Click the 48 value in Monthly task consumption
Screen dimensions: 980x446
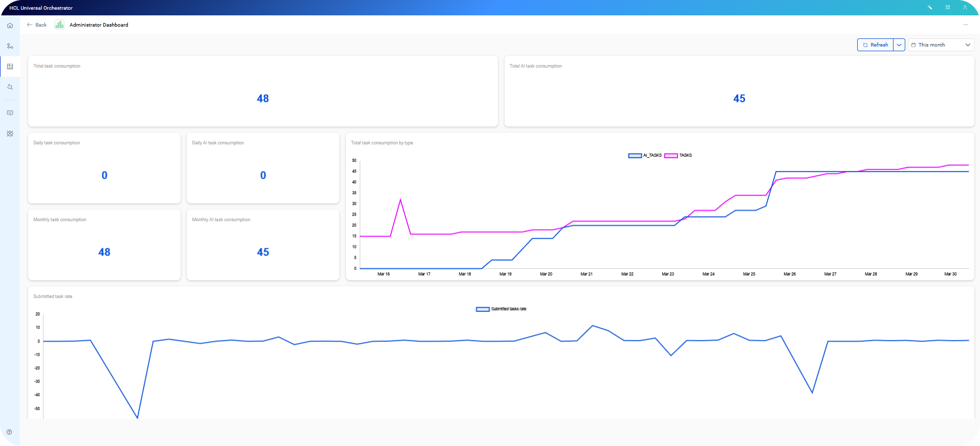pos(104,252)
